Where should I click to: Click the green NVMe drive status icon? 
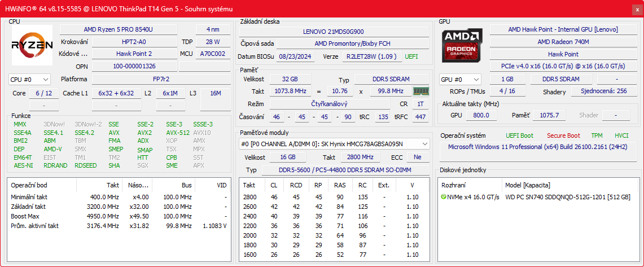coord(443,197)
